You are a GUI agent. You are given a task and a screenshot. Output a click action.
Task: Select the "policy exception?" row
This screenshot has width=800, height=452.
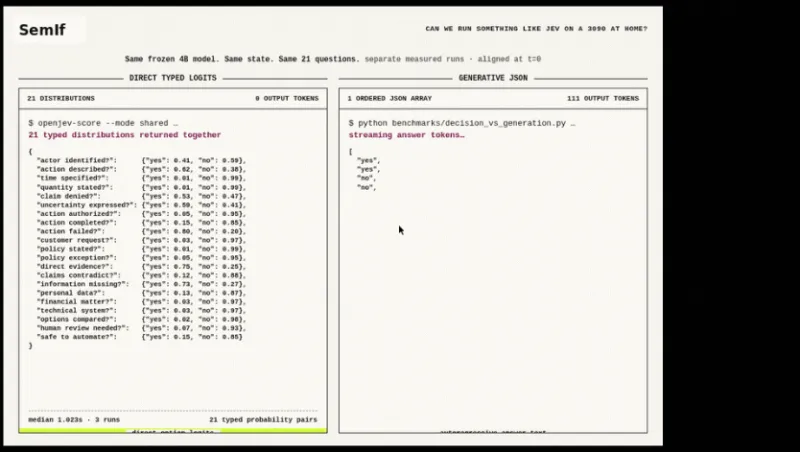[x=141, y=258]
